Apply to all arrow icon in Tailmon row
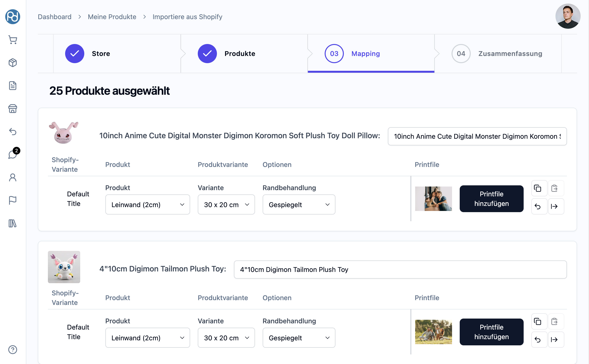 554,339
